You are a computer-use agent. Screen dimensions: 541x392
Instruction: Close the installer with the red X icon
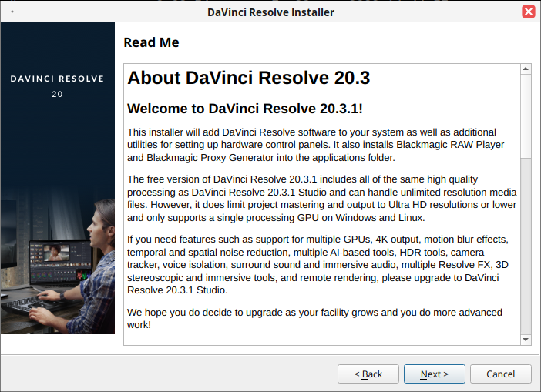click(529, 12)
